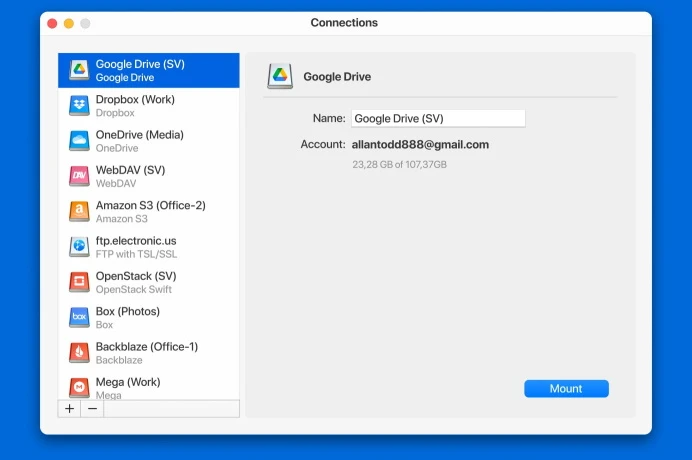Click the OneDrive (Media) cloud icon
Screen dimensions: 692x460
79,141
